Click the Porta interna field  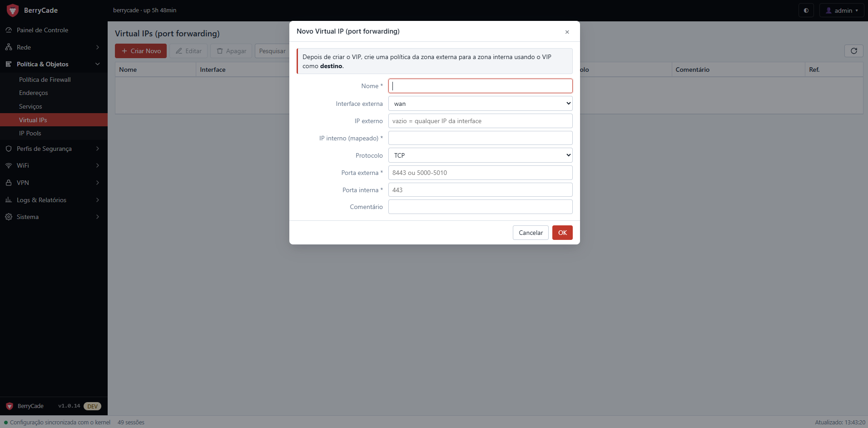[481, 190]
